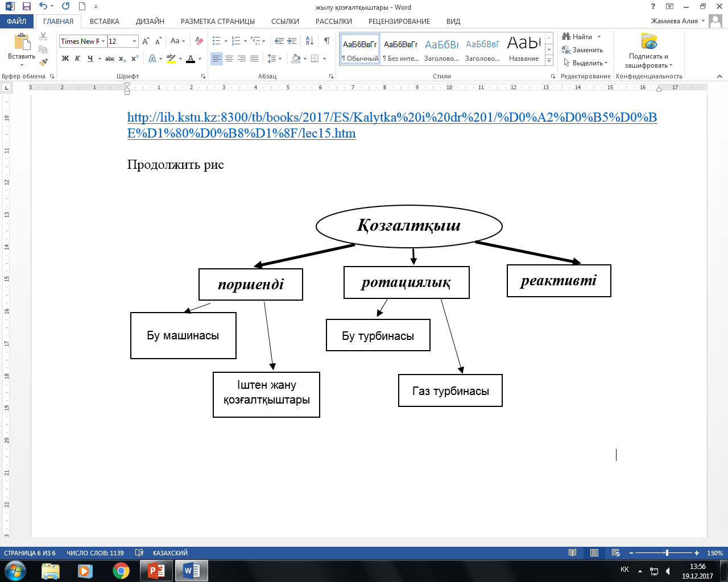The image size is (728, 582).
Task: Toggle superscript formatting
Action: [135, 59]
